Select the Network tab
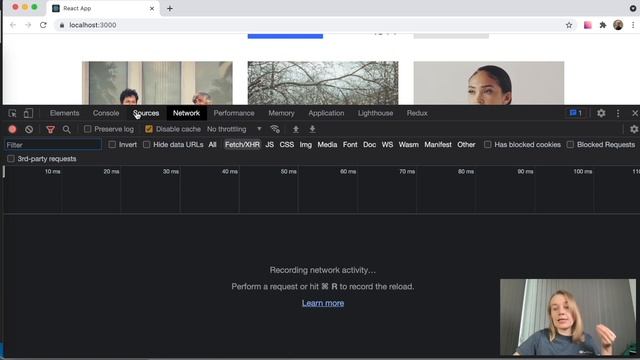Viewport: 640px width, 360px height. tap(186, 113)
